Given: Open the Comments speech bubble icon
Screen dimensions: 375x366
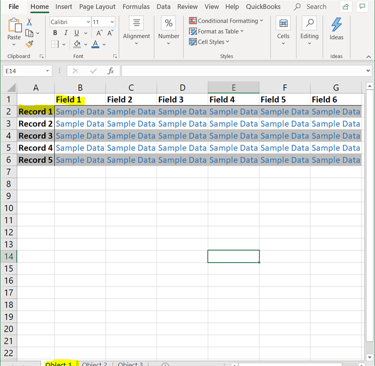Looking at the screenshot, I should point(362,6).
